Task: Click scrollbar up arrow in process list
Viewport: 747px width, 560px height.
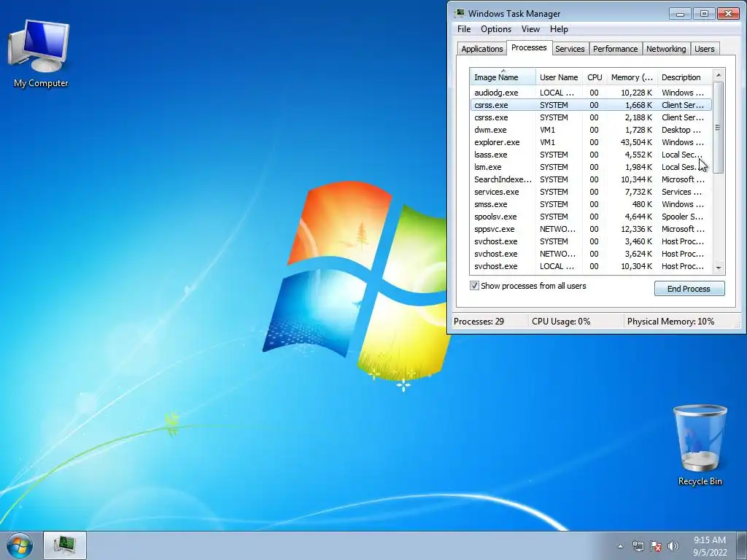Action: click(x=719, y=75)
